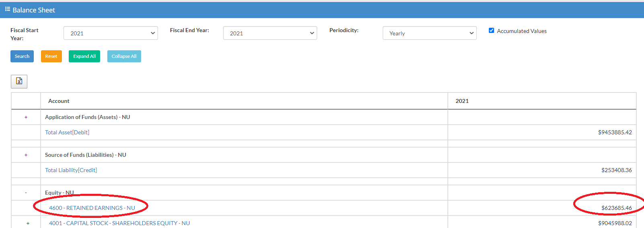The height and width of the screenshot is (228, 644).
Task: Click the orange Reset button
Action: coord(51,56)
